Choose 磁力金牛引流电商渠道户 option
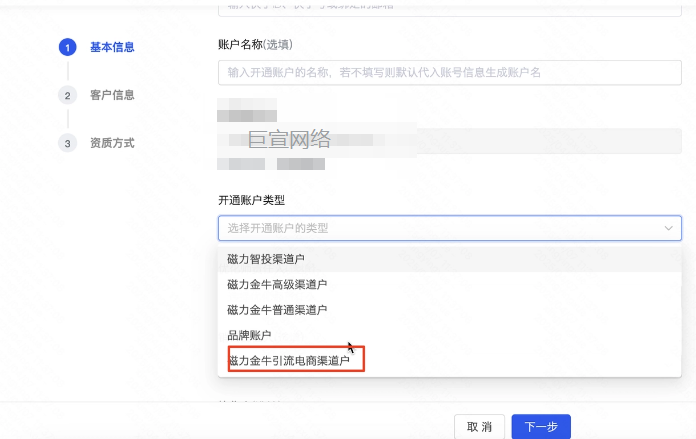Screen dimensions: 696x439 449,360
